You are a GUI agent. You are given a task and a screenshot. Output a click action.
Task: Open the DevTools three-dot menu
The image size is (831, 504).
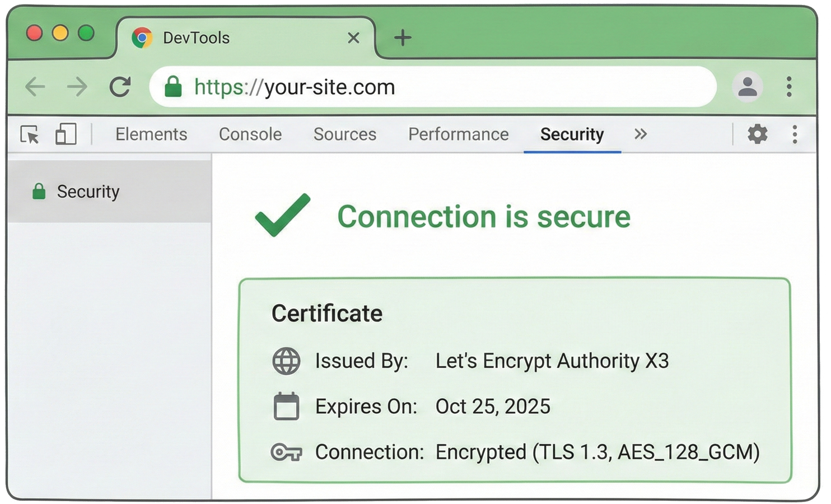pos(795,134)
